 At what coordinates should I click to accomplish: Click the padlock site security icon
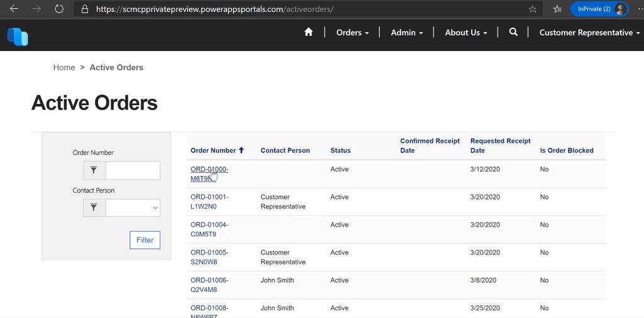click(85, 9)
